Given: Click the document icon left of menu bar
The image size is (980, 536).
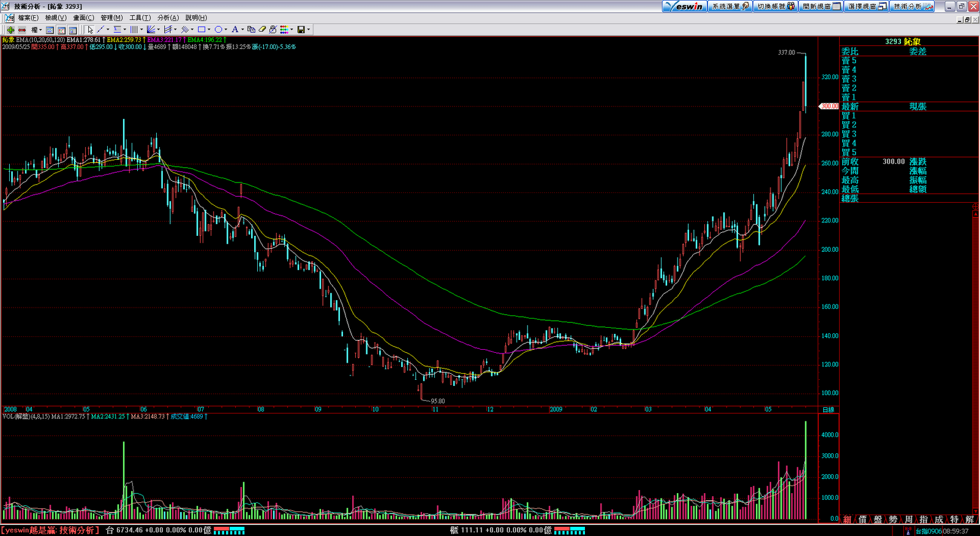Looking at the screenshot, I should [9, 18].
